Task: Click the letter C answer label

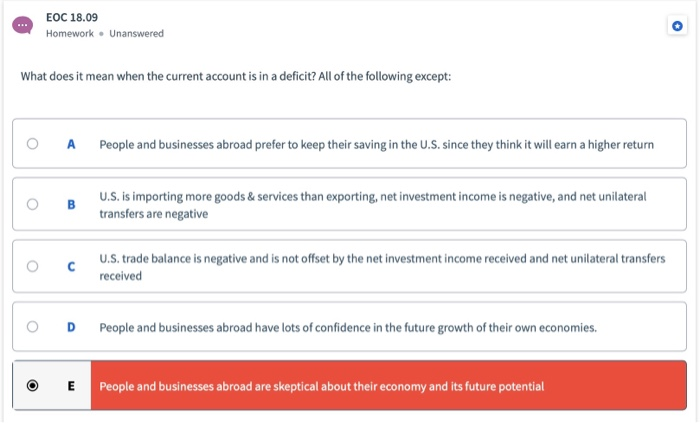Action: (71, 266)
